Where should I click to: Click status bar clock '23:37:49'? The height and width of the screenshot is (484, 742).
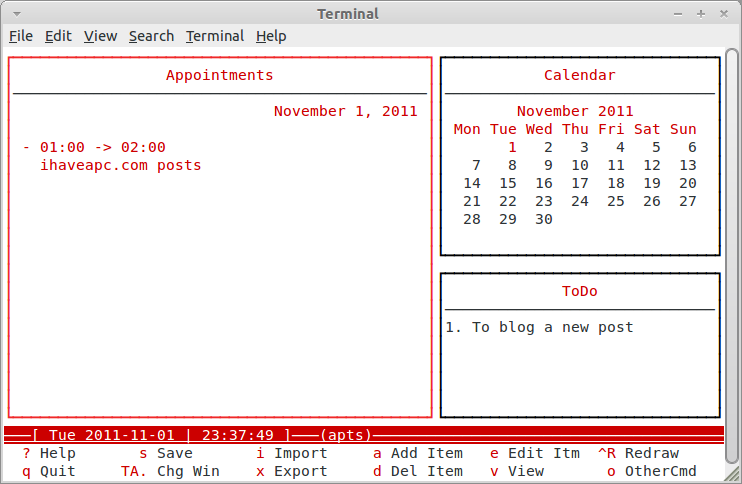(x=238, y=435)
